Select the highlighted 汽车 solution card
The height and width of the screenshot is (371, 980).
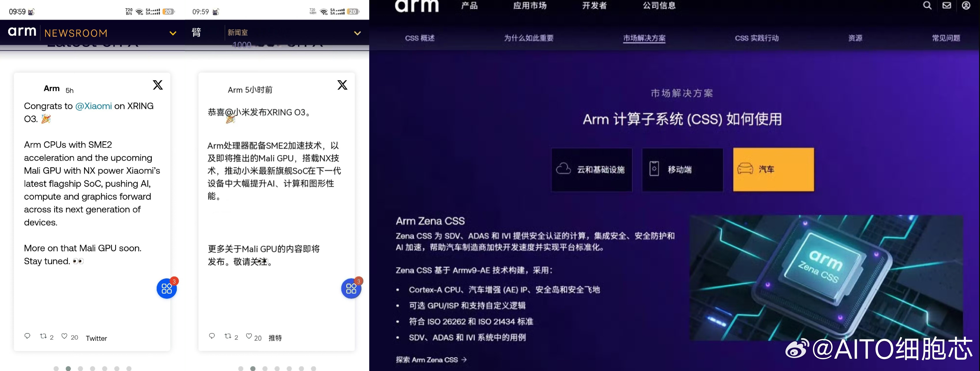coord(773,170)
